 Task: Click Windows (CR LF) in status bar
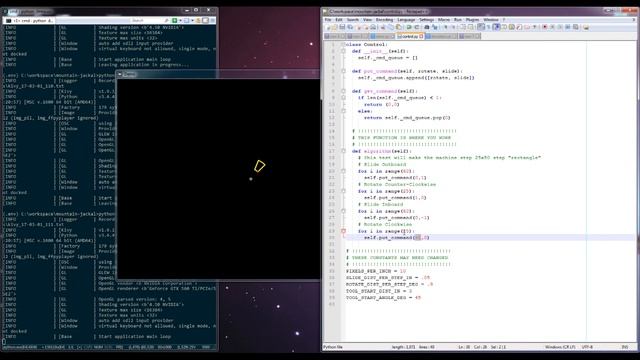pyautogui.click(x=560, y=347)
